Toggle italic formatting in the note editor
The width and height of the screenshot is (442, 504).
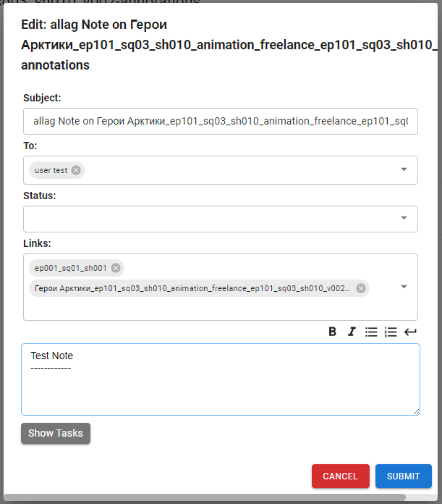(352, 332)
